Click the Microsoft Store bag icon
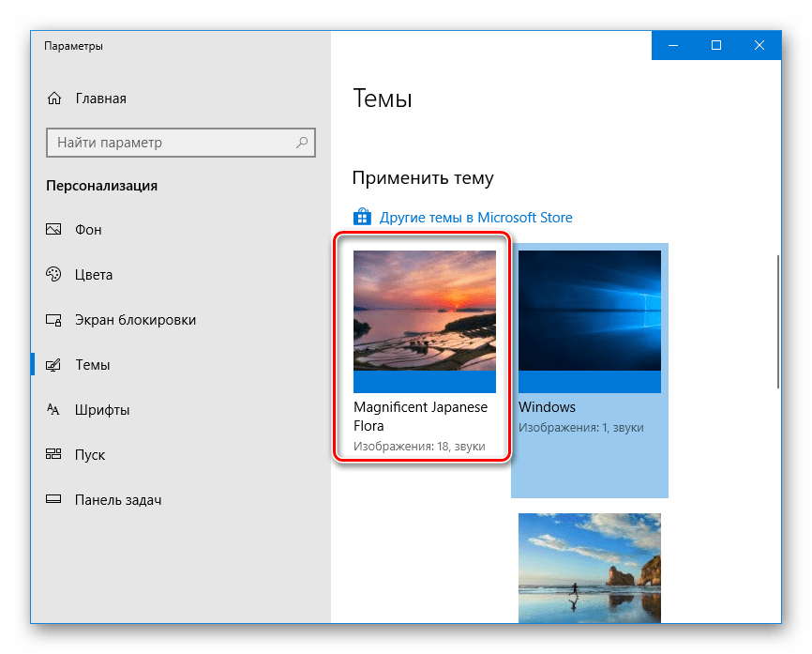Image resolution: width=812 pixels, height=654 pixels. [x=362, y=218]
